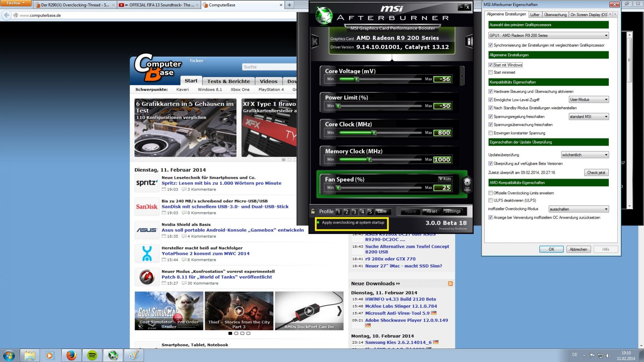Click the SanDisk logo beside the news item

tap(147, 206)
